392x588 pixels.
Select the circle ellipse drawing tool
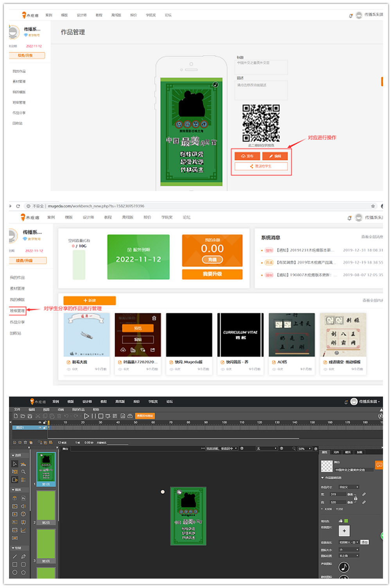pos(15,572)
